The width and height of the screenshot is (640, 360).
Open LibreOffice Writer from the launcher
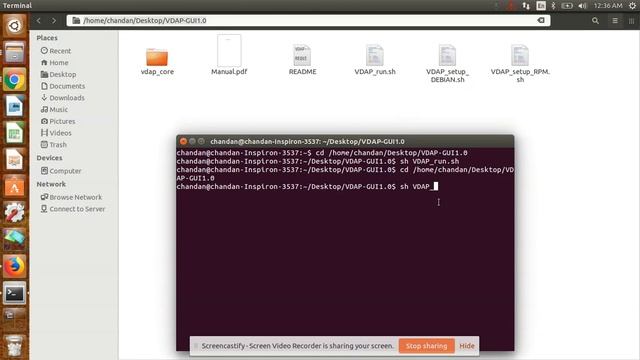coord(14,107)
